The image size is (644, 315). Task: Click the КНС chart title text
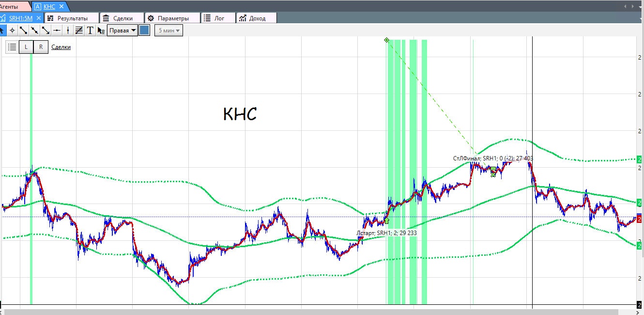[x=240, y=114]
